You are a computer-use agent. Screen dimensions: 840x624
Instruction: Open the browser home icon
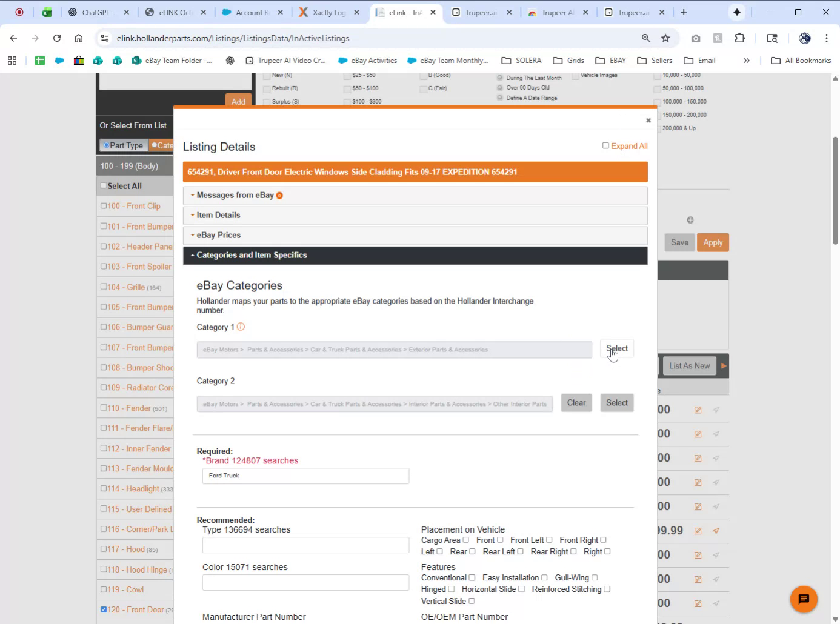(x=79, y=38)
